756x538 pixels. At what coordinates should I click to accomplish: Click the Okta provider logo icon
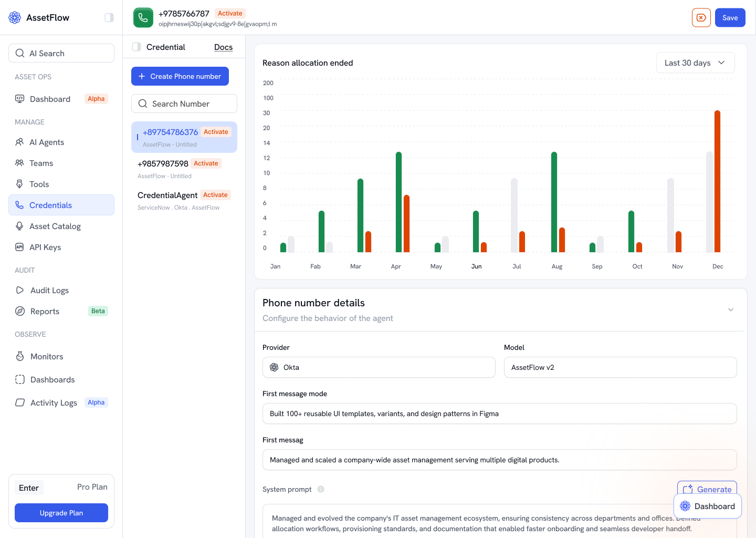pyautogui.click(x=274, y=367)
